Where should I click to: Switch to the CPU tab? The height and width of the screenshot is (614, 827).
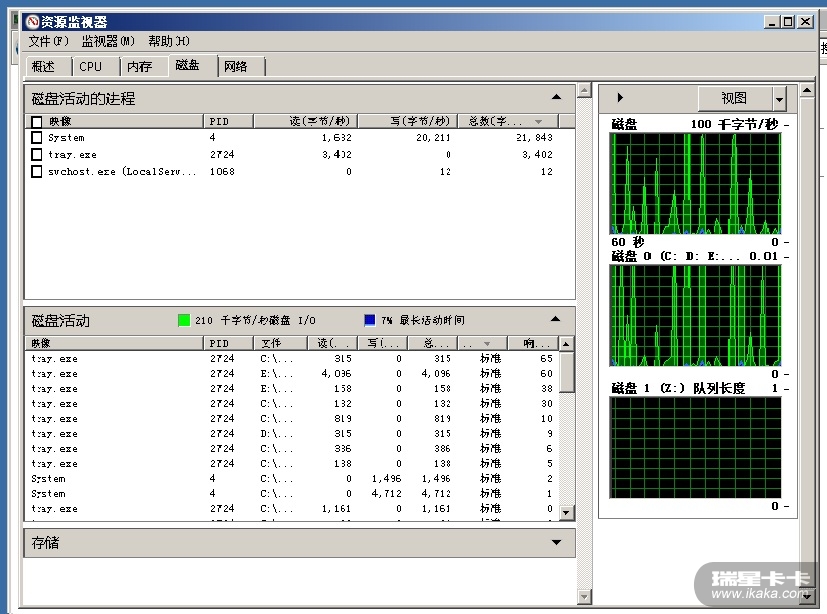91,67
